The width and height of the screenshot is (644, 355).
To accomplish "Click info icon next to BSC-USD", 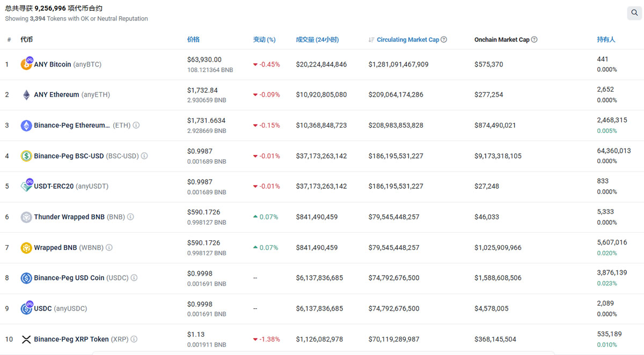I will pos(144,156).
